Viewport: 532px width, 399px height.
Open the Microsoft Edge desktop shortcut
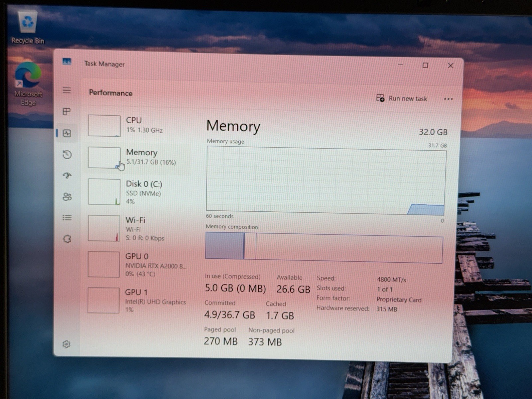pyautogui.click(x=28, y=84)
